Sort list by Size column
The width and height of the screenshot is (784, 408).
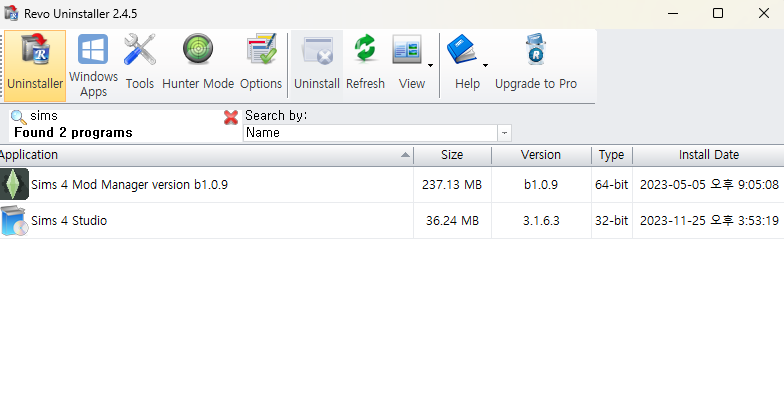point(452,155)
